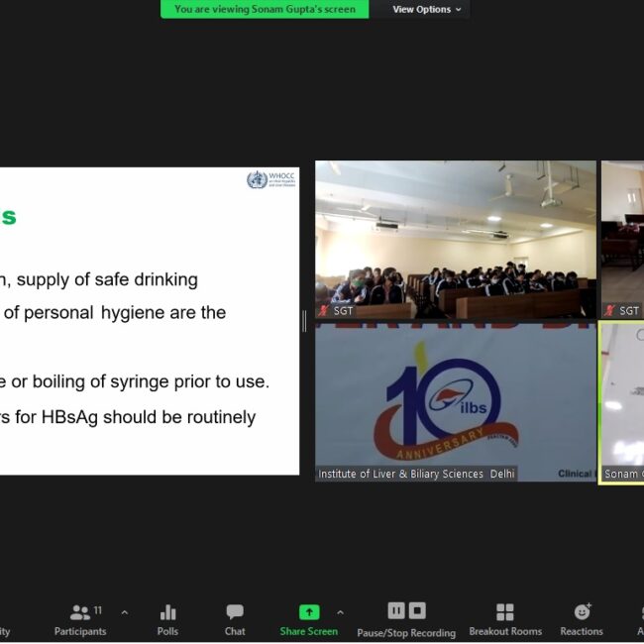Open the Chat panel
The width and height of the screenshot is (644, 644).
click(235, 618)
